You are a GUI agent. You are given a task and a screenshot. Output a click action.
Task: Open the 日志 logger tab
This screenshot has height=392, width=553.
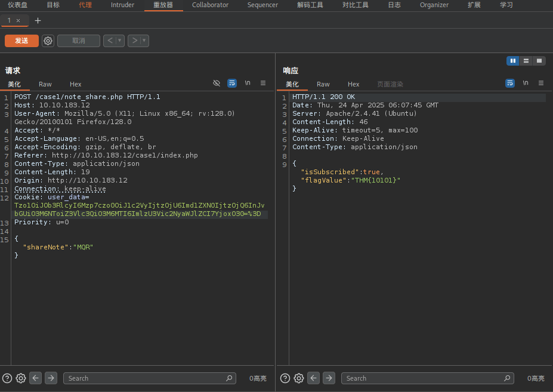point(394,5)
